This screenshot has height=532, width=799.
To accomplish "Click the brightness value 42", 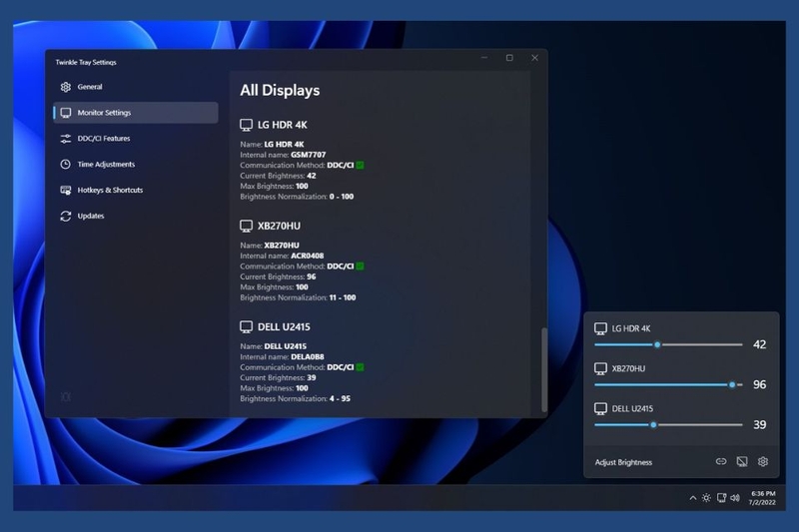I will (759, 344).
